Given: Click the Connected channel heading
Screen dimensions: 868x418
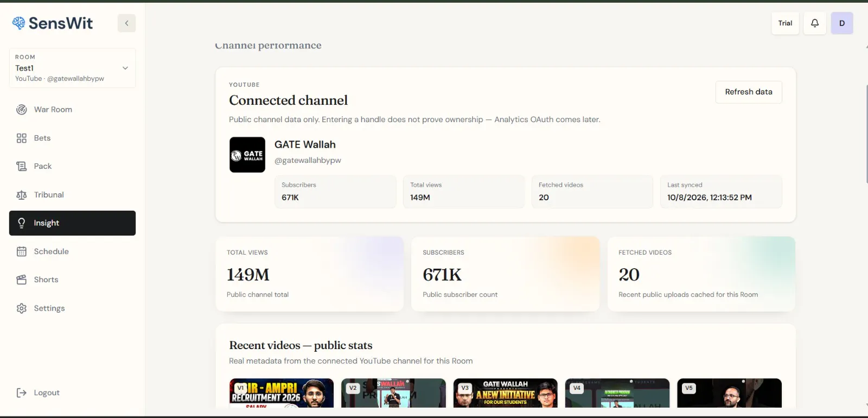Looking at the screenshot, I should click(x=288, y=100).
